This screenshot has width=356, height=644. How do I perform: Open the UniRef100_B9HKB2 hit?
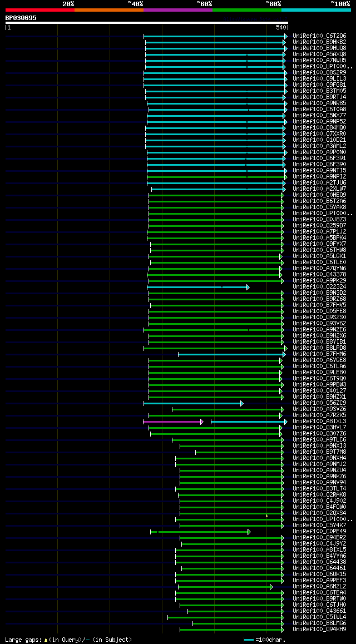pos(319,42)
